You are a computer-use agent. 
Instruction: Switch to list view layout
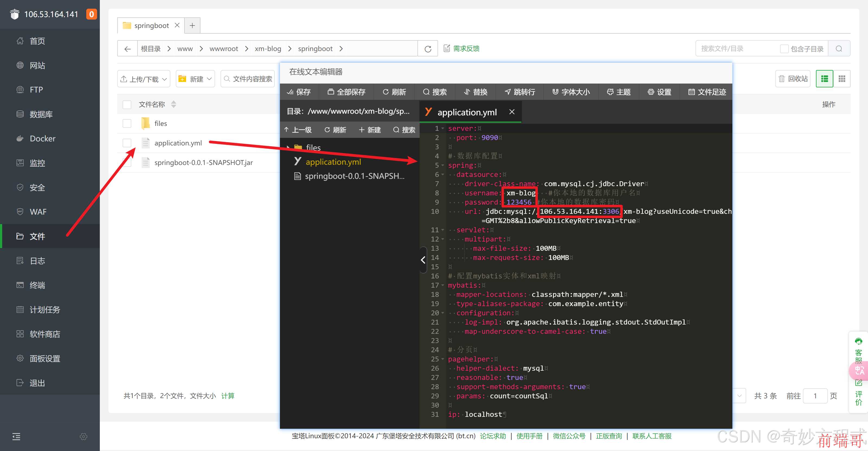(x=824, y=79)
